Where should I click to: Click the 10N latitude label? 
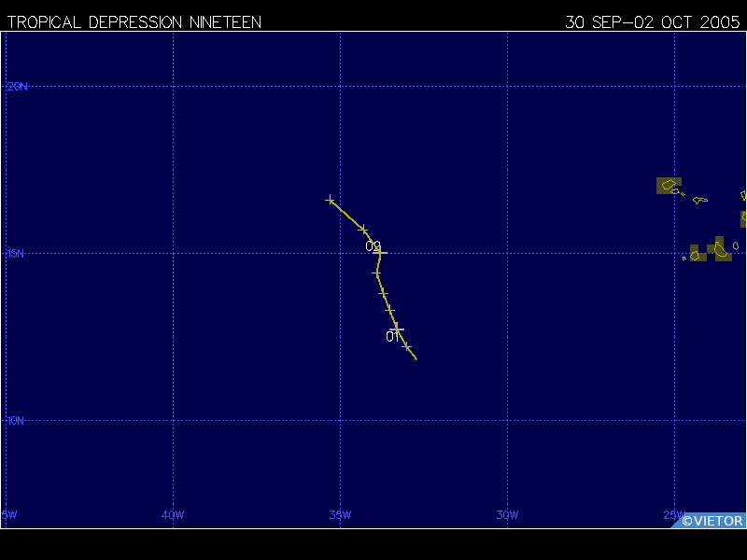point(18,420)
